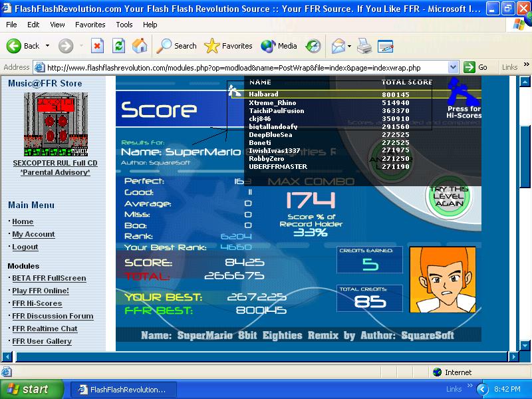The width and height of the screenshot is (532, 399).
Task: Select UBERFFRMASTER high score entry
Action: tap(329, 167)
